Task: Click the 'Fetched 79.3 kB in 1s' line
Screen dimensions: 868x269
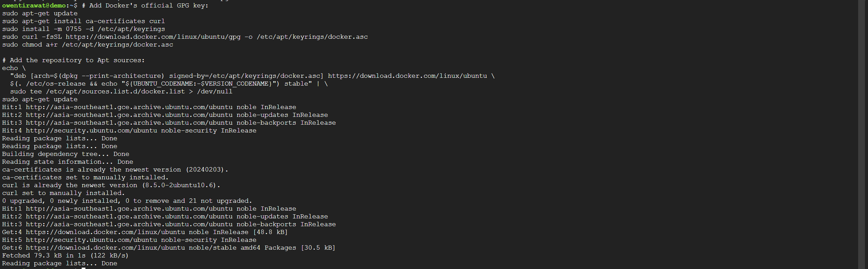Action: point(65,255)
